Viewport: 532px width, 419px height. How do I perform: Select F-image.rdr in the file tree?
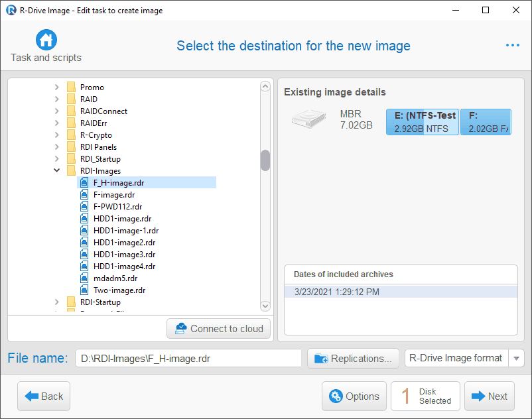pos(114,195)
